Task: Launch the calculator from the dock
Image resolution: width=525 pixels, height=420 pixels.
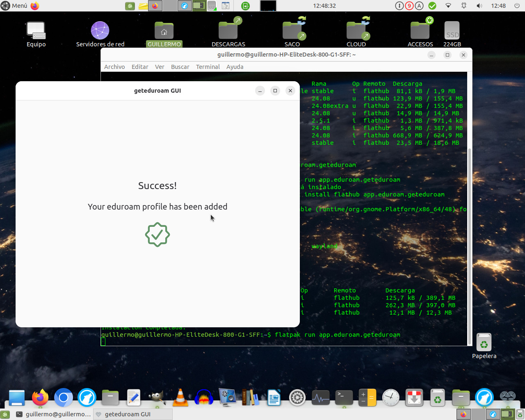Action: [367, 397]
